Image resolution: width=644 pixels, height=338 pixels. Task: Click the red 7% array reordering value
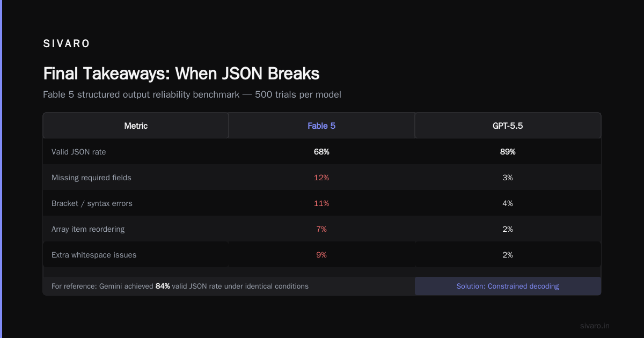(321, 229)
